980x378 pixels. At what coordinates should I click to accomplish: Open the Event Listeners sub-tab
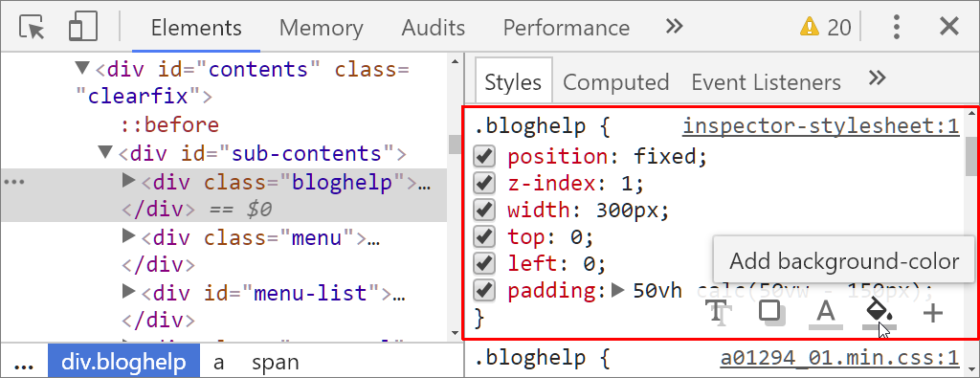point(766,82)
